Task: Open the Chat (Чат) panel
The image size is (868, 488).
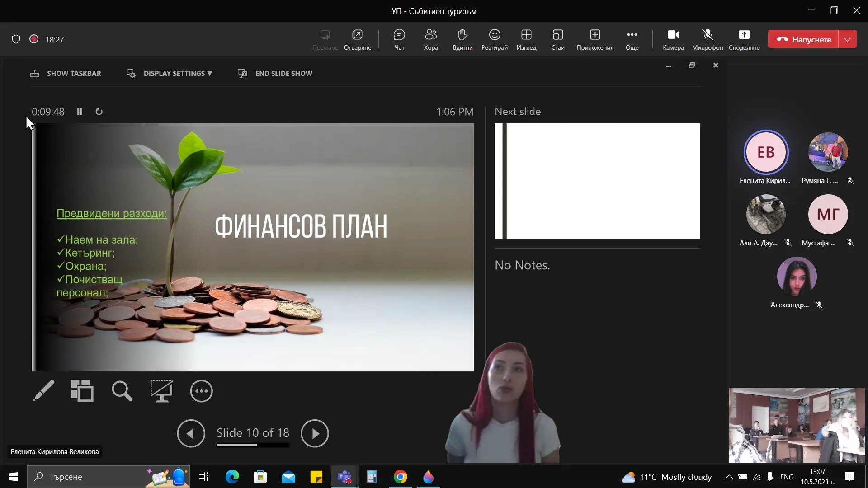Action: 399,40
